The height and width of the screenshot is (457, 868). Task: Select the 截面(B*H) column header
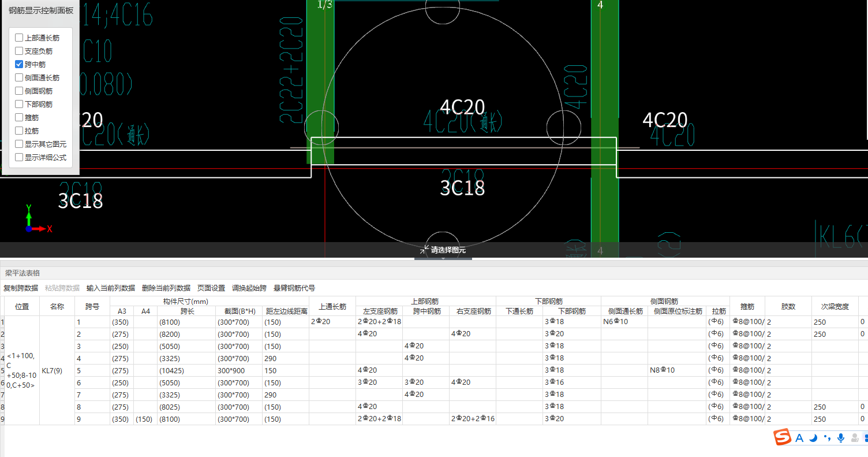pos(240,311)
